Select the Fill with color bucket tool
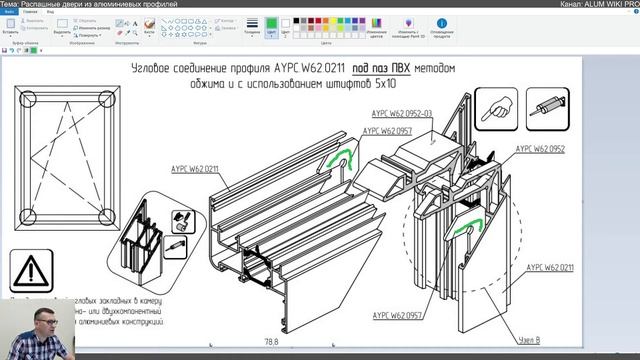 (x=127, y=23)
